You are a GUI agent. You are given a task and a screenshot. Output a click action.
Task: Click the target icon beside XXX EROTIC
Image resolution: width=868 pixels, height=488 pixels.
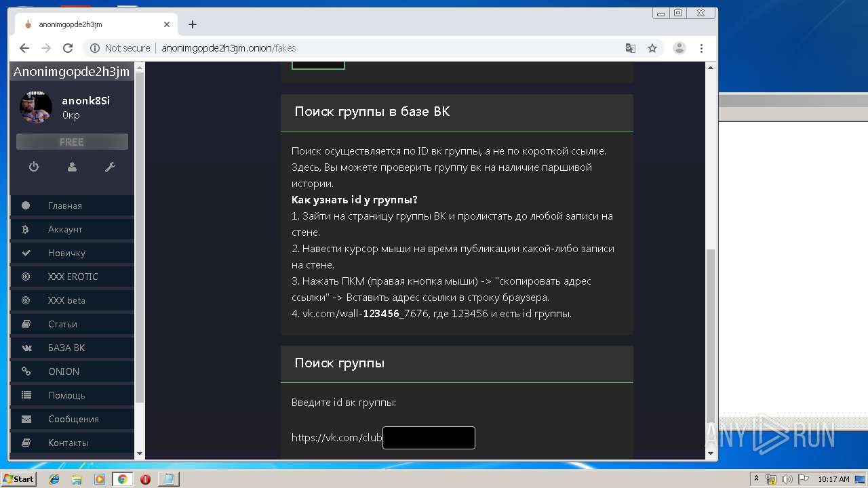click(x=26, y=277)
